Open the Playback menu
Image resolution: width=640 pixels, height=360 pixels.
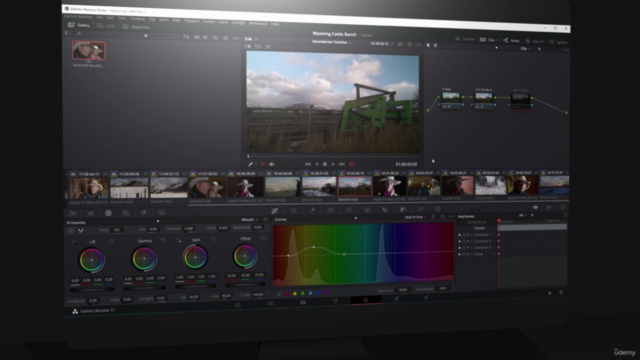[192, 21]
